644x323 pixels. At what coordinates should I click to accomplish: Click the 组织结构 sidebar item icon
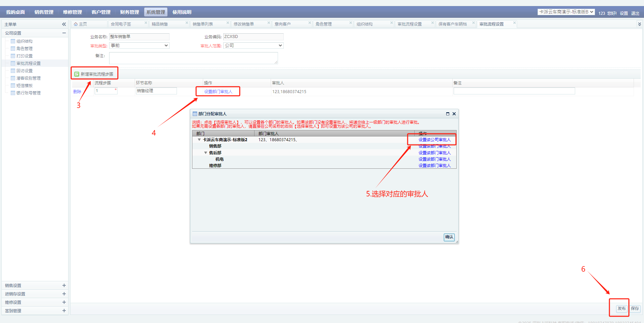[x=13, y=41]
